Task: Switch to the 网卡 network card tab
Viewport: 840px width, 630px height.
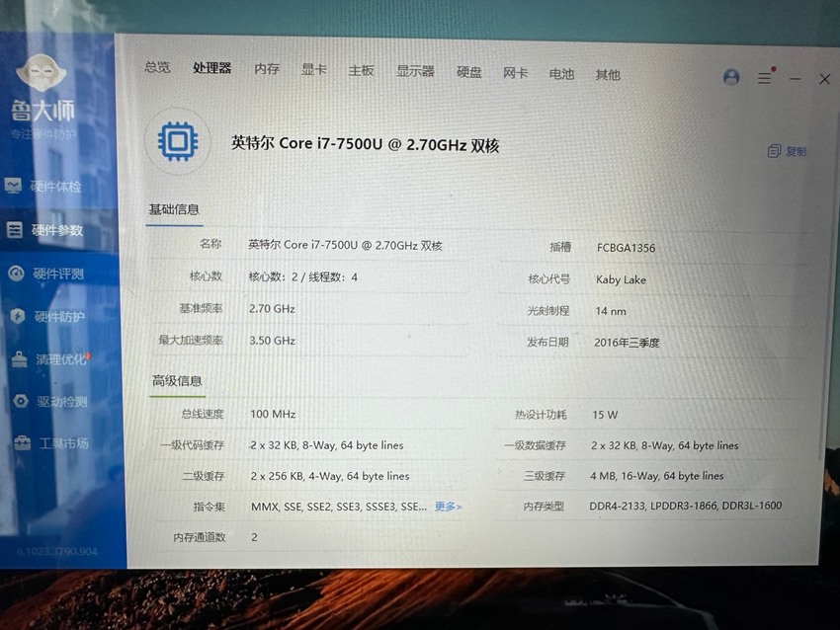Action: click(x=515, y=73)
